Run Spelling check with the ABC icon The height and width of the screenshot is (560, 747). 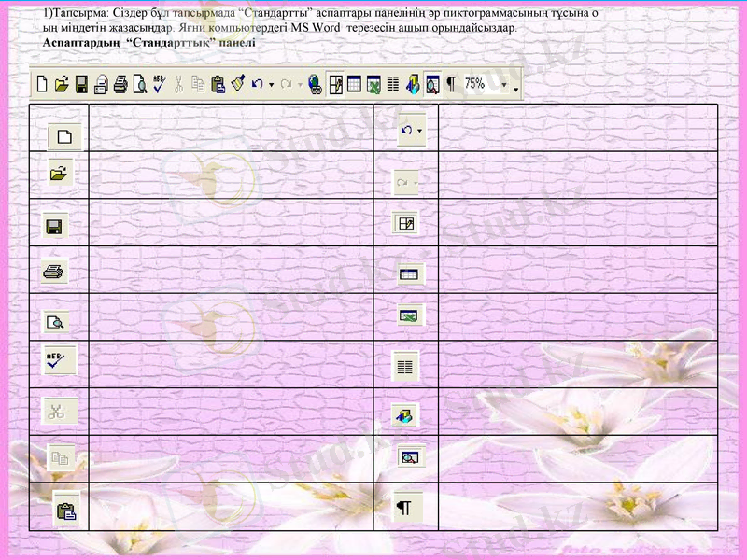point(159,82)
